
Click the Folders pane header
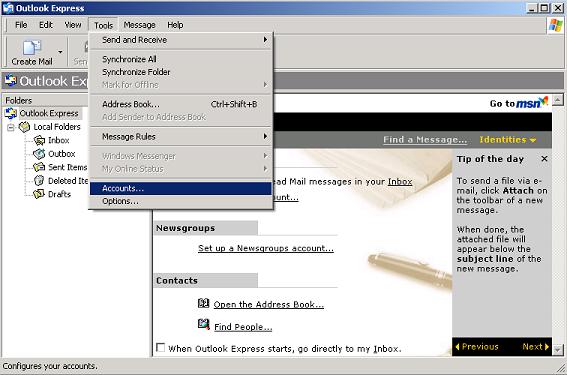pos(45,100)
